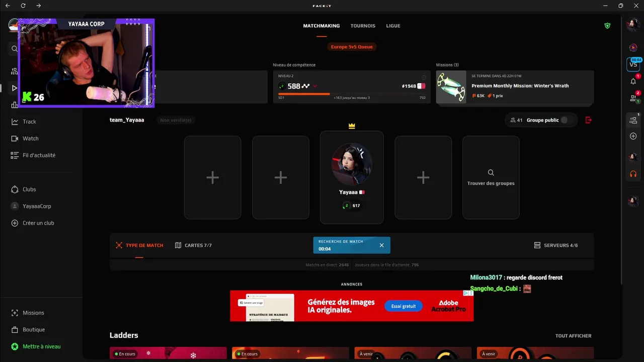Viewport: 644px width, 362px height.
Task: Click the first empty party slot plus
Action: pyautogui.click(x=212, y=177)
